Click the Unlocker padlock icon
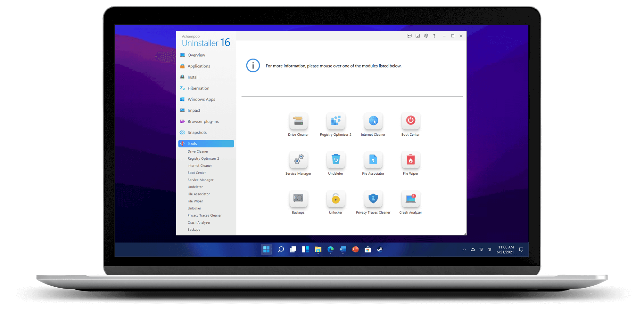 pyautogui.click(x=335, y=199)
